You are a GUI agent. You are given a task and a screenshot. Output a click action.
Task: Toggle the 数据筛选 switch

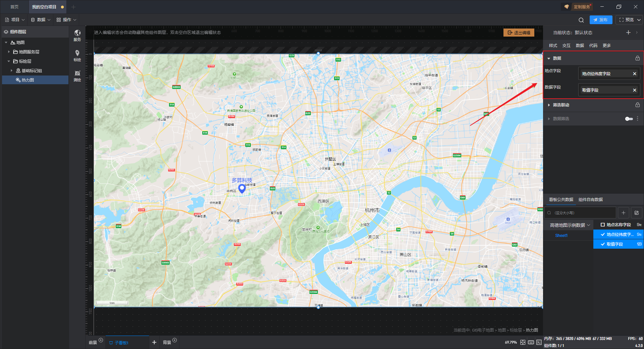click(x=629, y=119)
